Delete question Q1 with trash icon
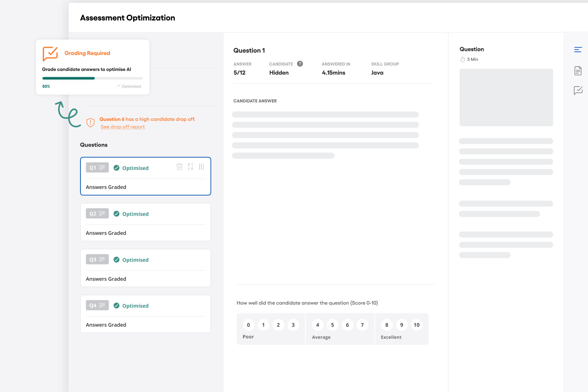The height and width of the screenshot is (392, 588). click(x=179, y=167)
